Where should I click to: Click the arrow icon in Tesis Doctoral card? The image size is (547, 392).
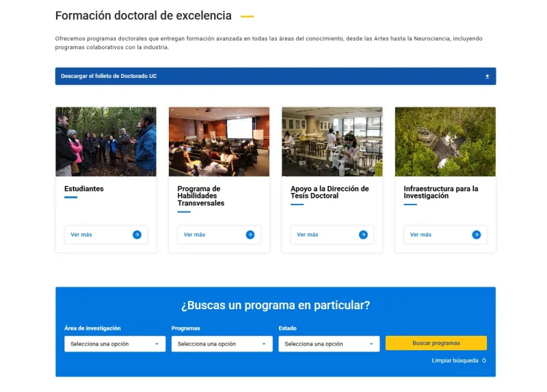point(363,235)
